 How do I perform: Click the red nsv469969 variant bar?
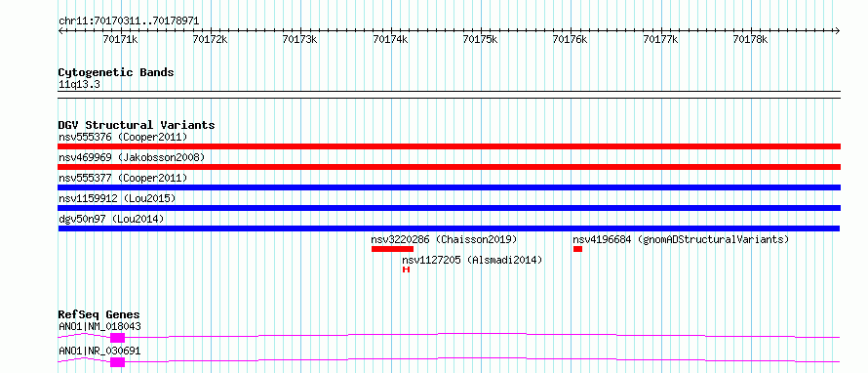click(x=449, y=167)
